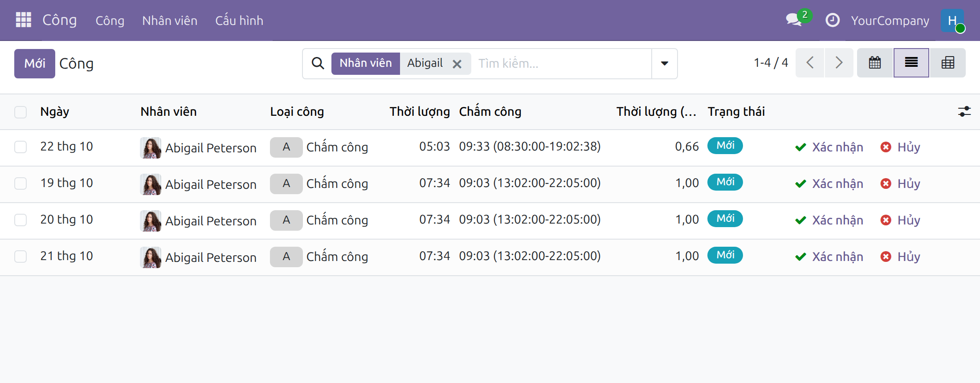Image resolution: width=980 pixels, height=383 pixels.
Task: Confirm the 22 thg 10 entry
Action: [x=829, y=147]
